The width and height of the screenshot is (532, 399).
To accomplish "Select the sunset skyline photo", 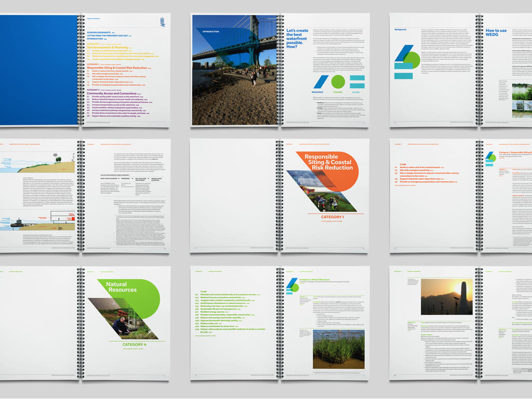I will pyautogui.click(x=446, y=297).
